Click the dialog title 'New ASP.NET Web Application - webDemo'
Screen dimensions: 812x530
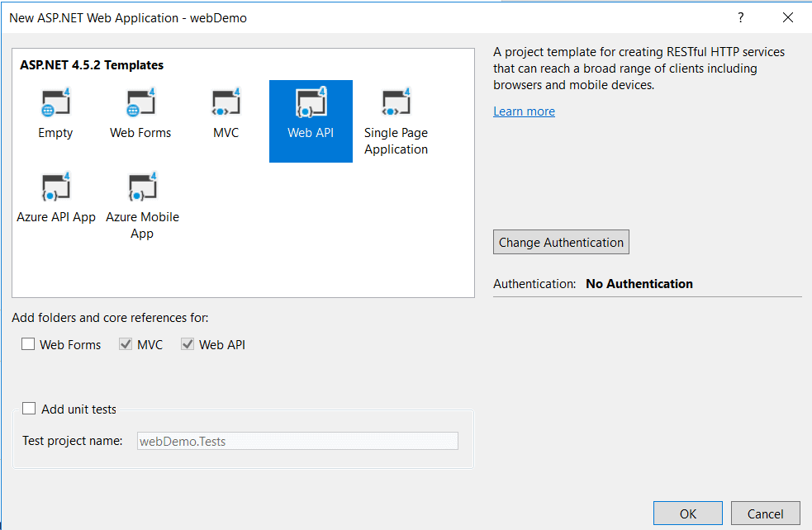click(128, 18)
